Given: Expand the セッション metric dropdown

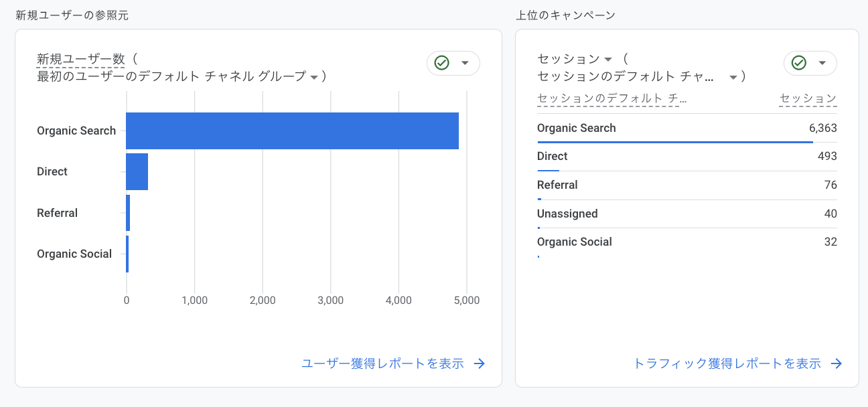Looking at the screenshot, I should pyautogui.click(x=609, y=60).
